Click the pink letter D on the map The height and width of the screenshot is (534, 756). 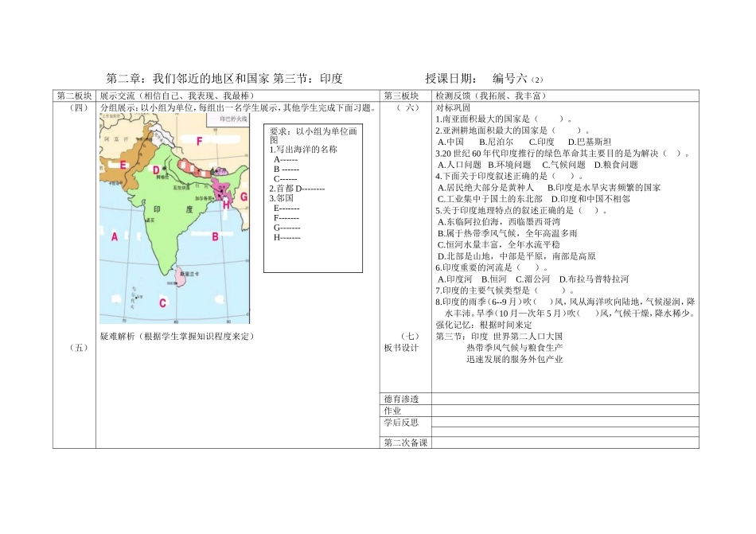point(156,170)
